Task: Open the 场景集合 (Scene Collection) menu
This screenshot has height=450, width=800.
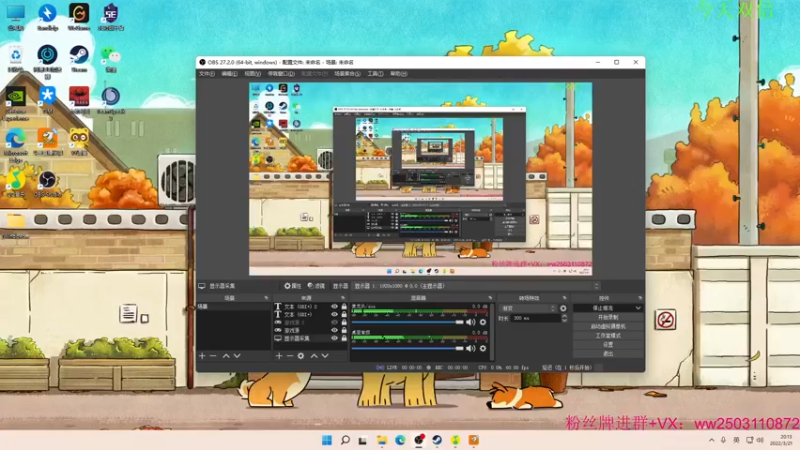Action: point(347,74)
